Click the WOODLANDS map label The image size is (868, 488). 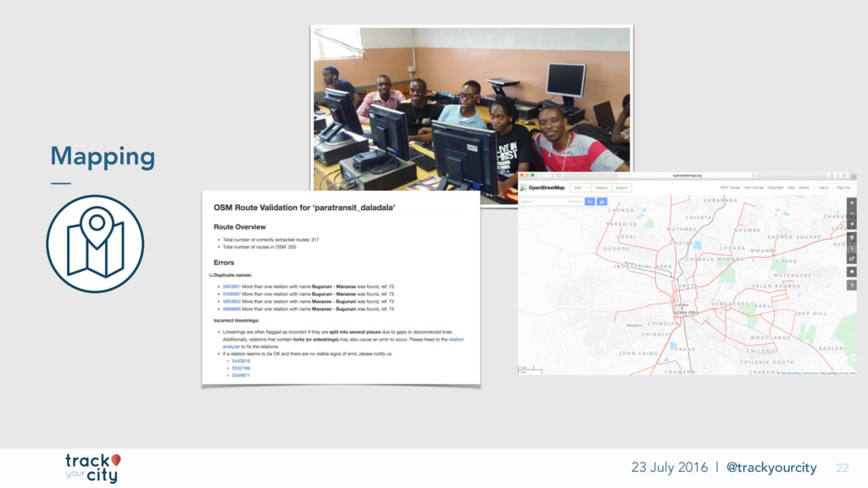point(771,337)
